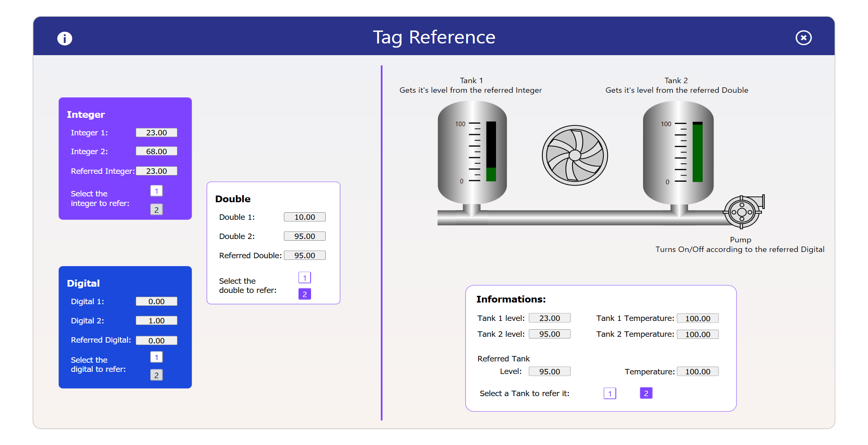This screenshot has height=445, width=868.
Task: Click the Double 1 value field
Action: click(304, 217)
